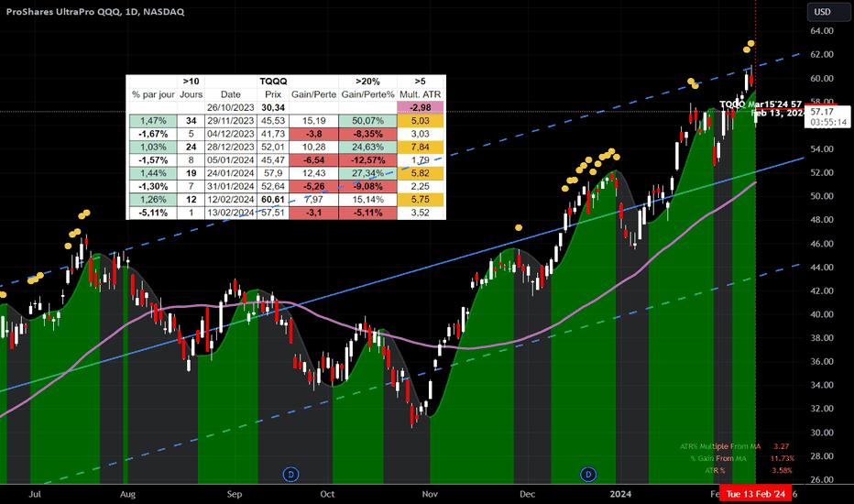The width and height of the screenshot is (854, 504).
Task: Click the 03:55:14 countdown timer
Action: pos(828,122)
